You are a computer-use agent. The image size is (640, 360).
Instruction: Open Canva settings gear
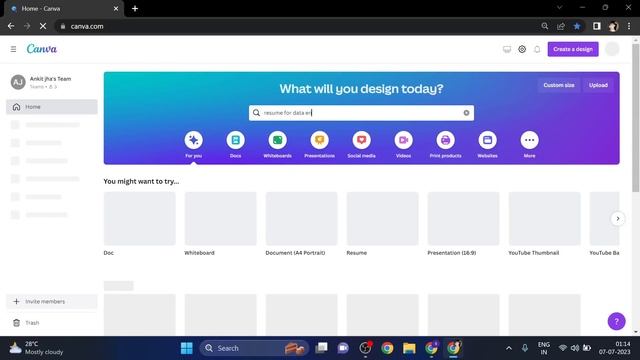tap(522, 49)
